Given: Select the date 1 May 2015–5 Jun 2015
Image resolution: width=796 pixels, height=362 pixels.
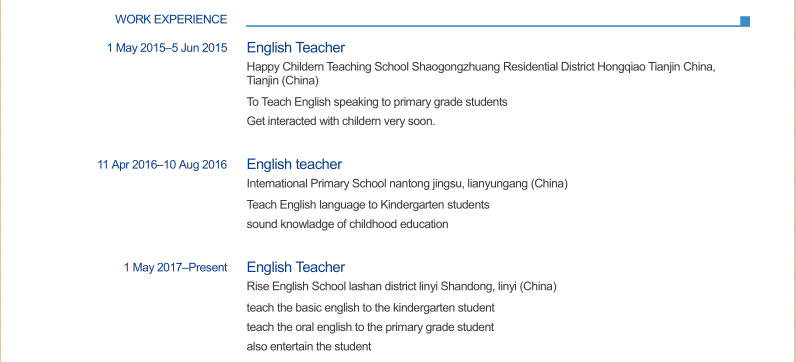Looking at the screenshot, I should (167, 48).
